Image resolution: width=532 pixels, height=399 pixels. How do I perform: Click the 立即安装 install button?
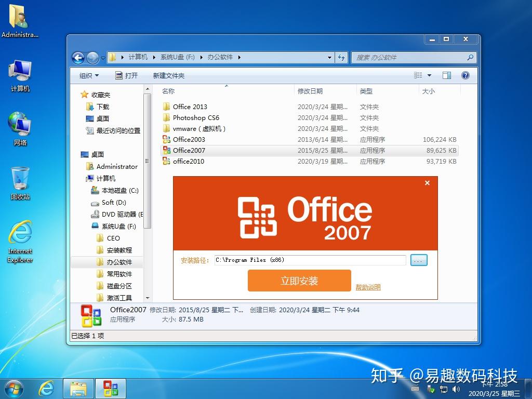pos(299,281)
